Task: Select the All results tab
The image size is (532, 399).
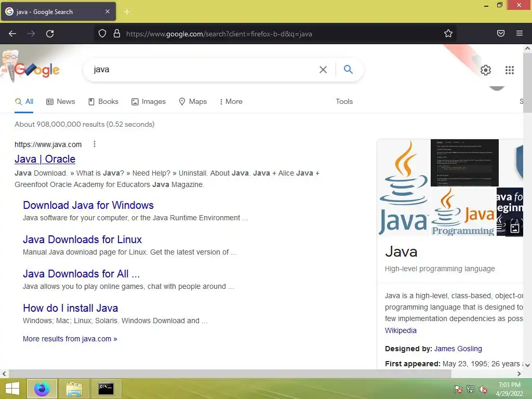Action: point(24,101)
